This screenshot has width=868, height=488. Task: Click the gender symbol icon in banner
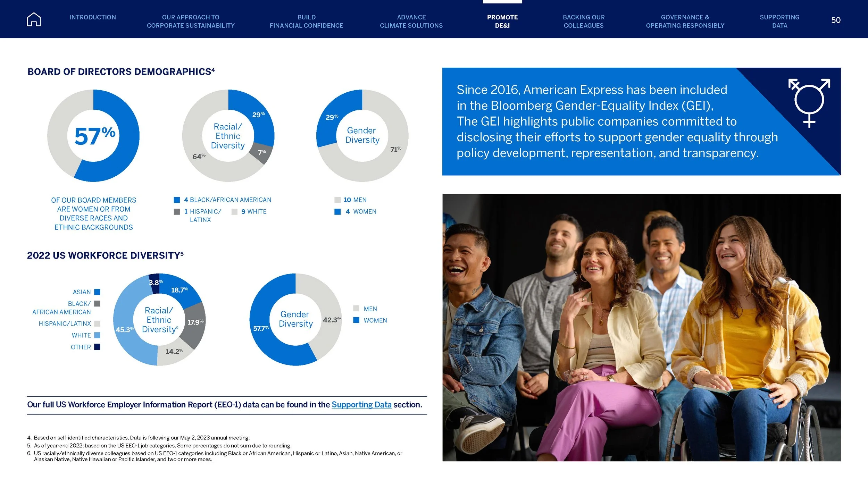[809, 103]
